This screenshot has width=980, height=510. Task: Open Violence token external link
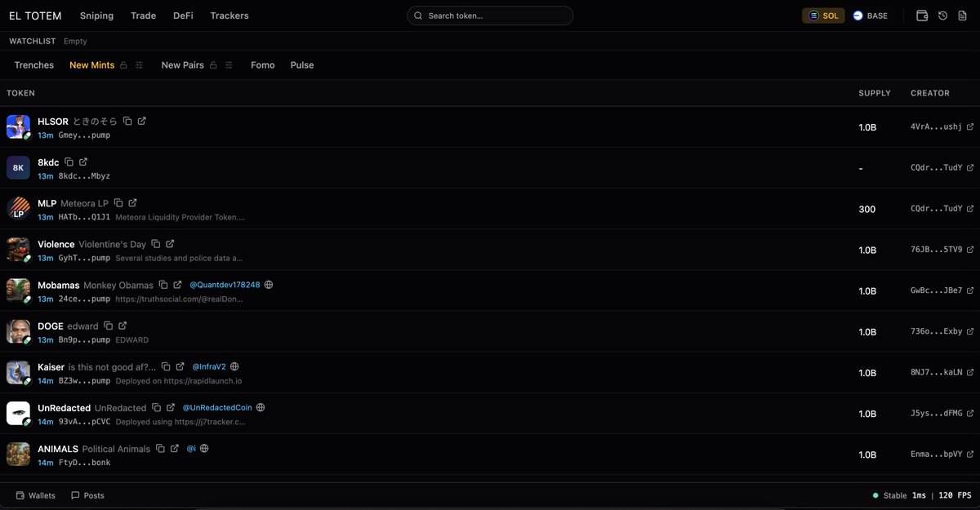[170, 244]
